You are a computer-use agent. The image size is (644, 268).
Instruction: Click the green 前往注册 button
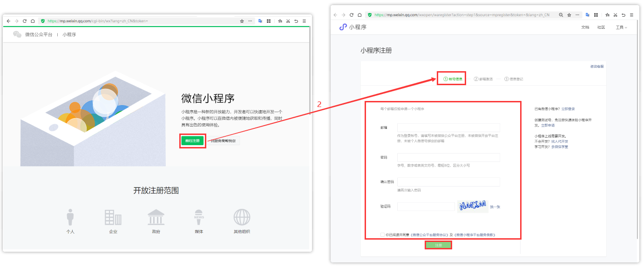(x=192, y=141)
